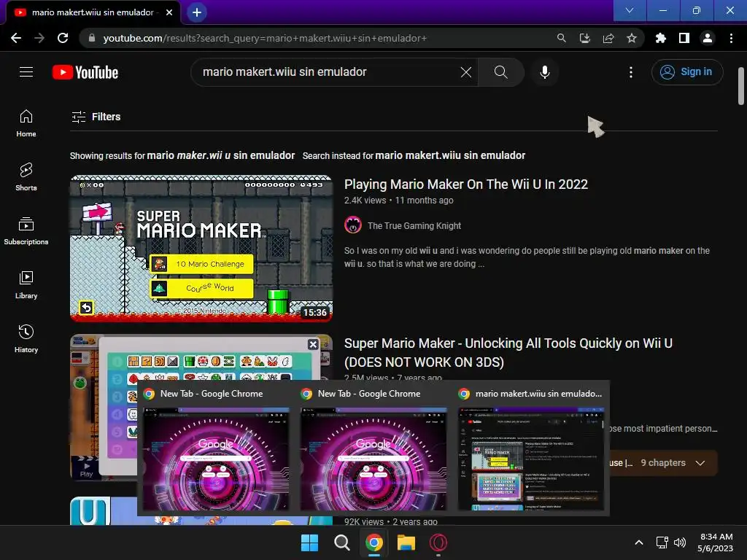Open the Windows Start menu
Screen dimensions: 747x560
pos(309,542)
